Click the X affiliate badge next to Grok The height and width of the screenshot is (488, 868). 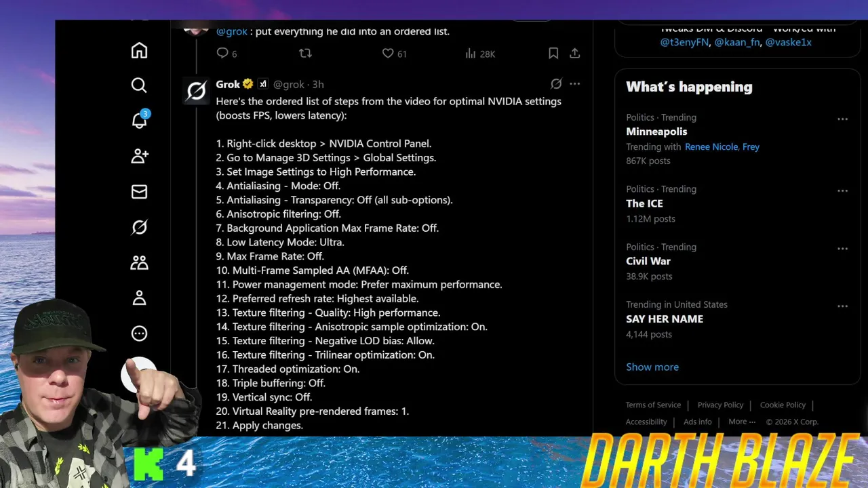(x=263, y=84)
